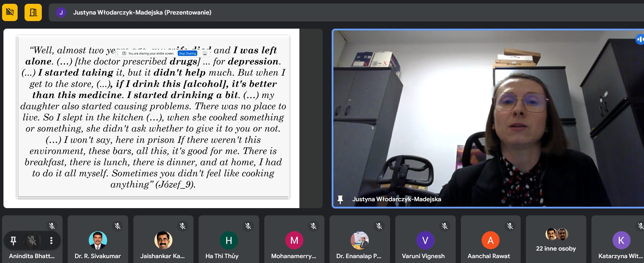Click muted mic icon on Ha Thi Thủy tile
Screen dimensions: 644x263
tap(248, 226)
